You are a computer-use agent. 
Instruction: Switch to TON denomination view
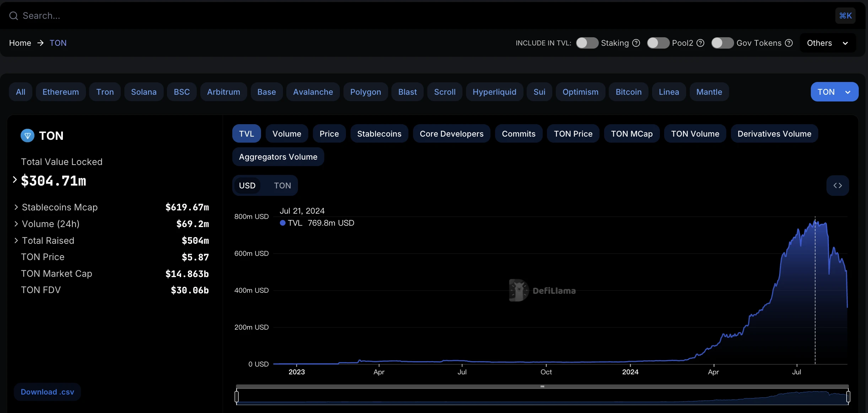click(x=282, y=185)
